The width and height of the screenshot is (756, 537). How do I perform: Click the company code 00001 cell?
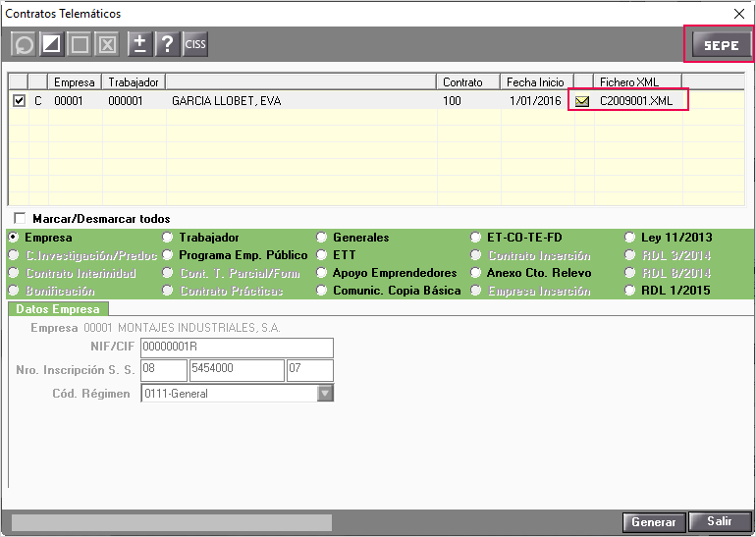75,101
